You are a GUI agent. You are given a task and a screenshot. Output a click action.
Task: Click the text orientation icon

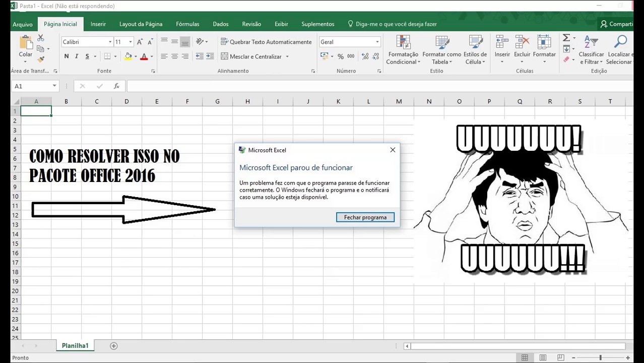pos(200,41)
